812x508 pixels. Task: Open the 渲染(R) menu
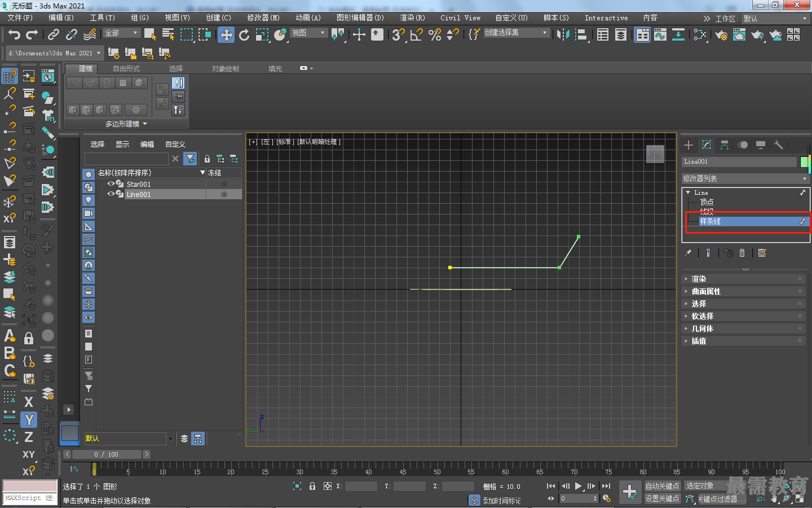click(x=412, y=18)
